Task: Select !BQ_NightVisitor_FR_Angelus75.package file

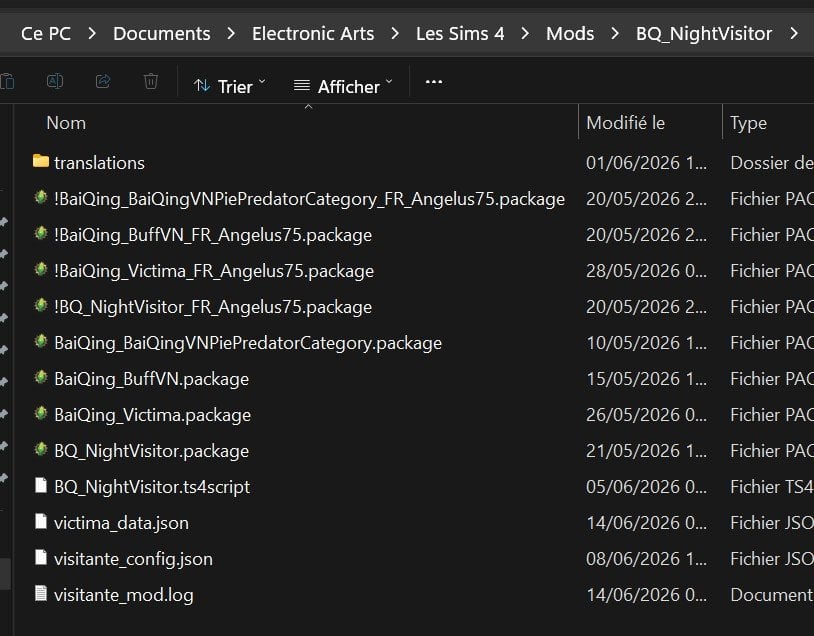Action: pos(212,307)
